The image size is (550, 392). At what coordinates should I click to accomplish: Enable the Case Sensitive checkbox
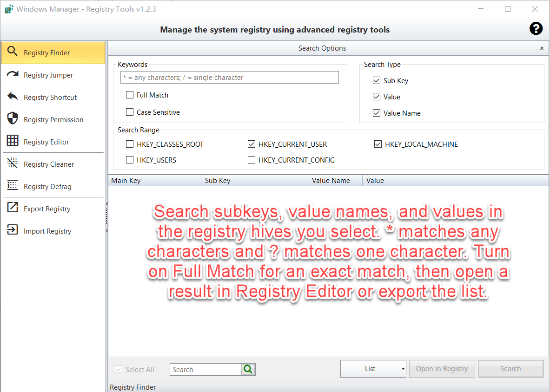(x=130, y=112)
